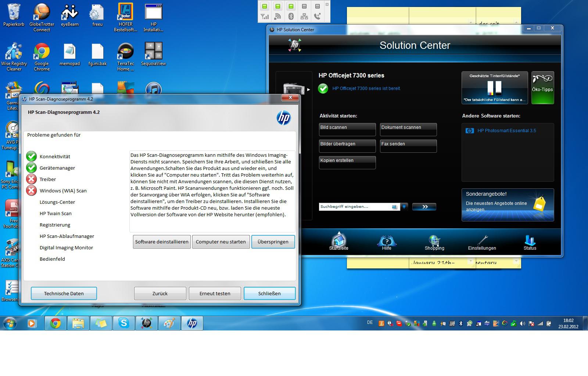Select Konnektivität in the diagnostics list
Viewport: 588px width, 376px height.
click(55, 156)
